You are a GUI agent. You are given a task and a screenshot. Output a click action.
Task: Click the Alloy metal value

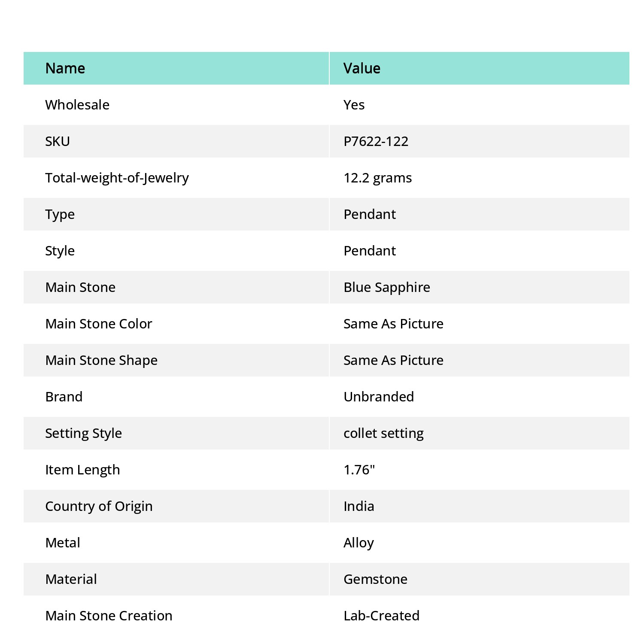click(359, 543)
